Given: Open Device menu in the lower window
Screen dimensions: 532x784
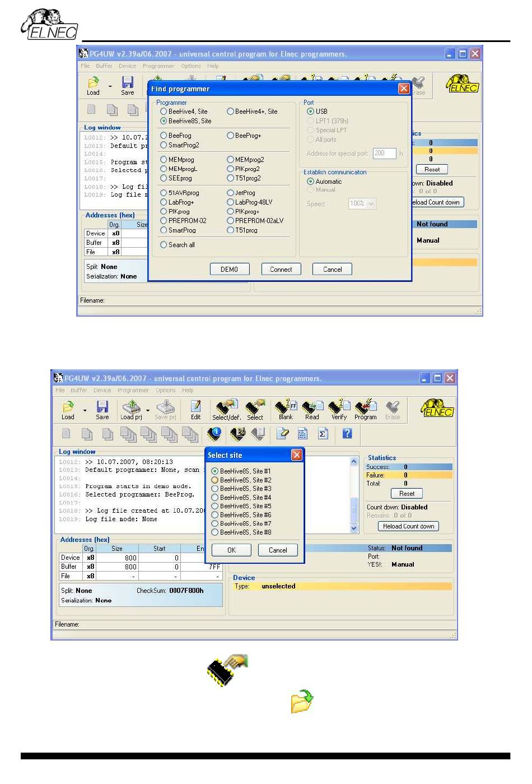Looking at the screenshot, I should (102, 390).
